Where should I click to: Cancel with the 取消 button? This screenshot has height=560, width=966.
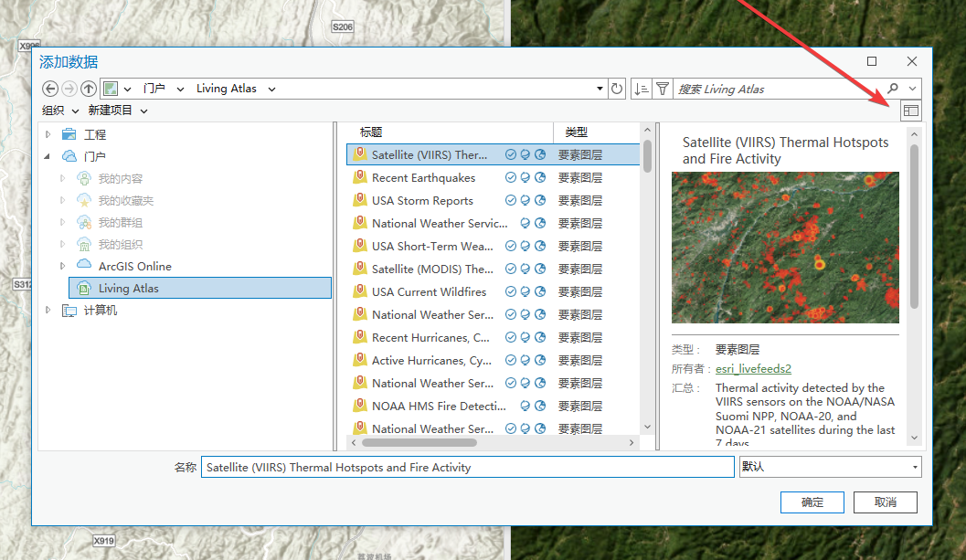coord(886,502)
